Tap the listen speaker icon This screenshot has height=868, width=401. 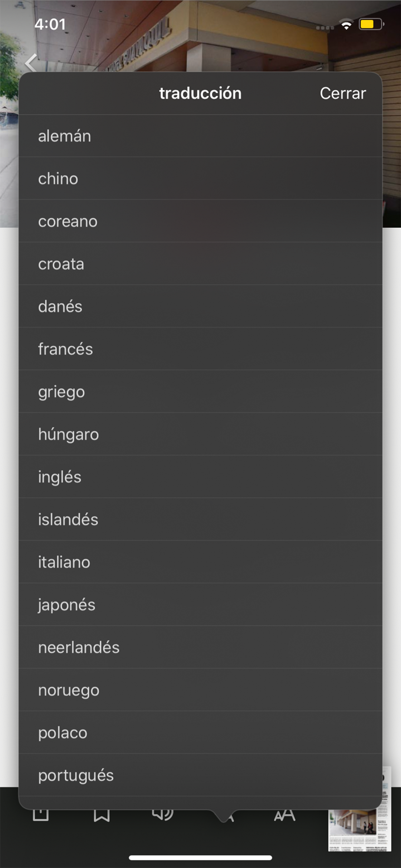click(x=163, y=814)
